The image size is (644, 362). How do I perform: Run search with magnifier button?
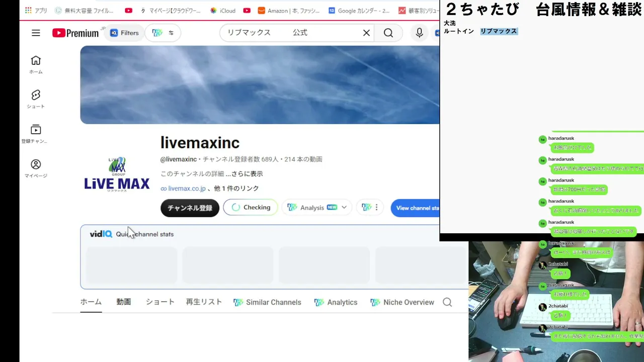point(388,33)
